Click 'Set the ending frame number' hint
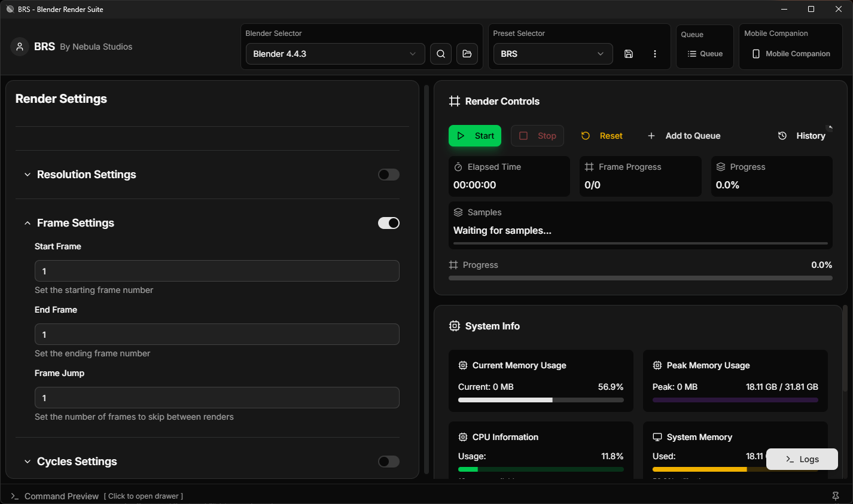This screenshot has width=853, height=504. (x=93, y=353)
